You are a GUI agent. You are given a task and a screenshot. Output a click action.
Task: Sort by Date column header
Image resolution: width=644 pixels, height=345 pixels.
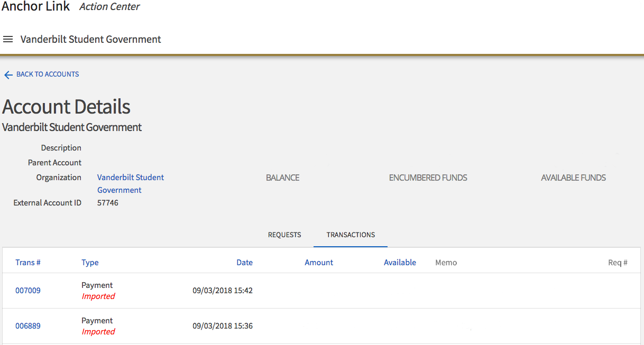[244, 263]
